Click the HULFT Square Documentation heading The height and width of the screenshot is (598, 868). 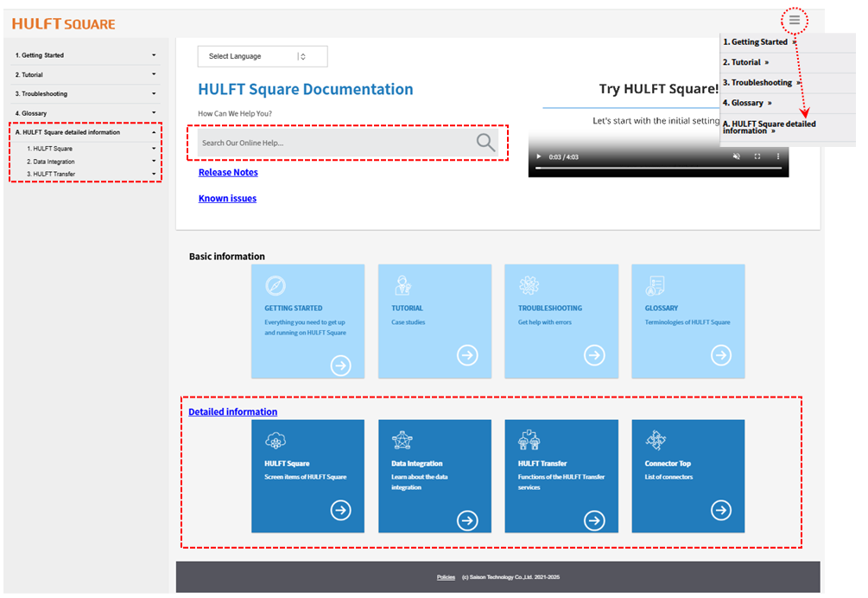click(306, 89)
